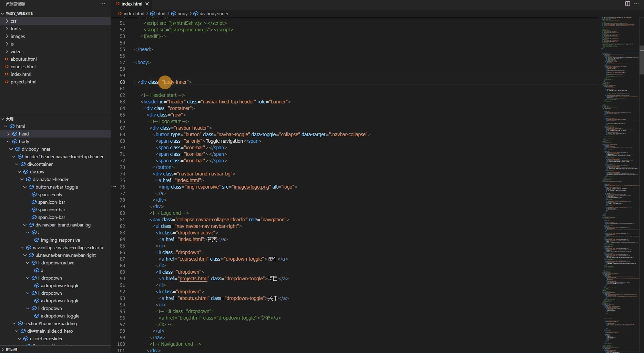
Task: Click line number 60 in gutter
Action: pos(122,82)
